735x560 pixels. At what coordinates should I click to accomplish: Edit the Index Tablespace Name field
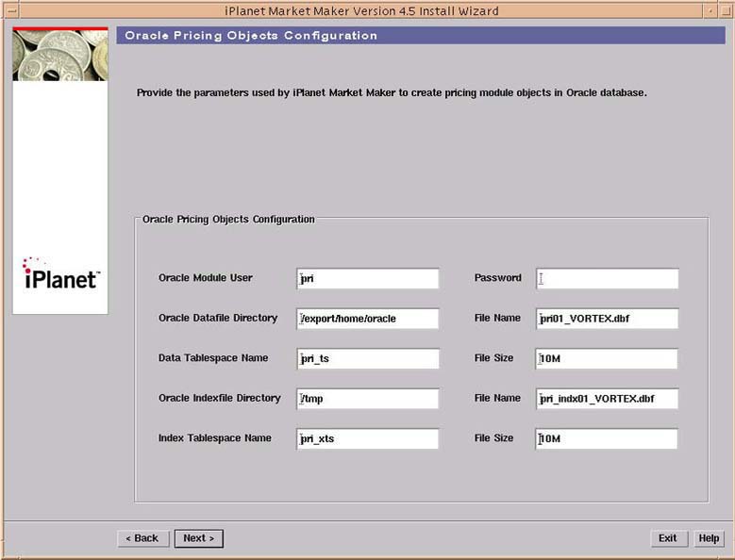tap(368, 438)
